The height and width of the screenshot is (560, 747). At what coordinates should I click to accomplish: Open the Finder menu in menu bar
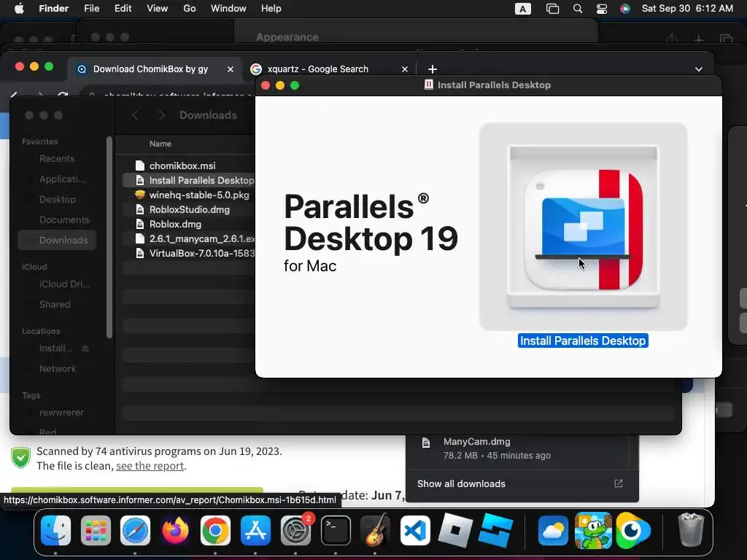tap(53, 9)
